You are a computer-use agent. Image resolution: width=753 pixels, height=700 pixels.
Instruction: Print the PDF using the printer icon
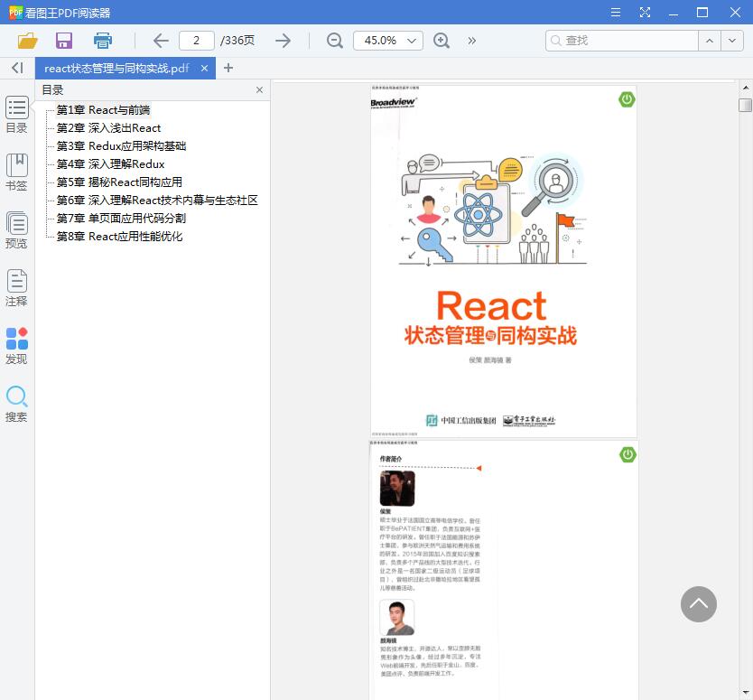coord(103,41)
